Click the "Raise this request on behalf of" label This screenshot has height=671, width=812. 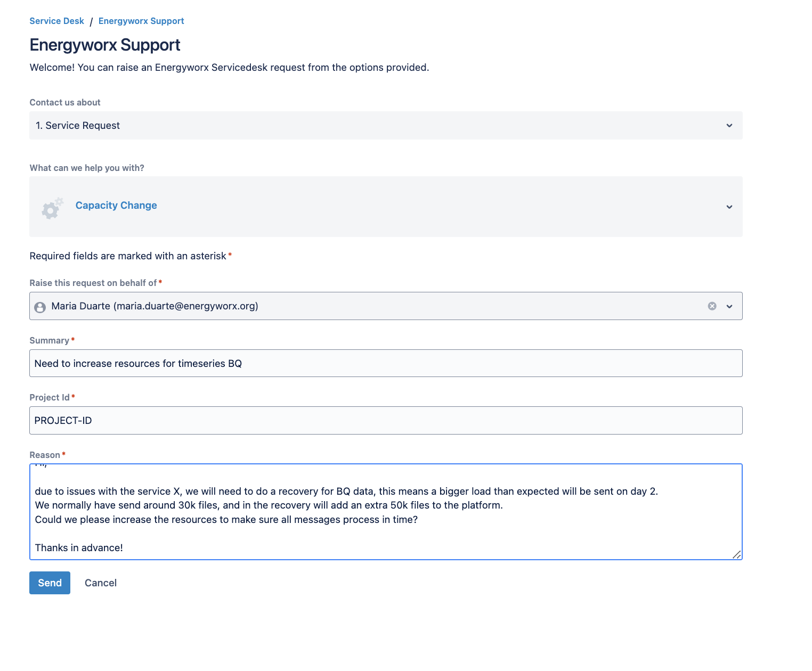coord(93,283)
